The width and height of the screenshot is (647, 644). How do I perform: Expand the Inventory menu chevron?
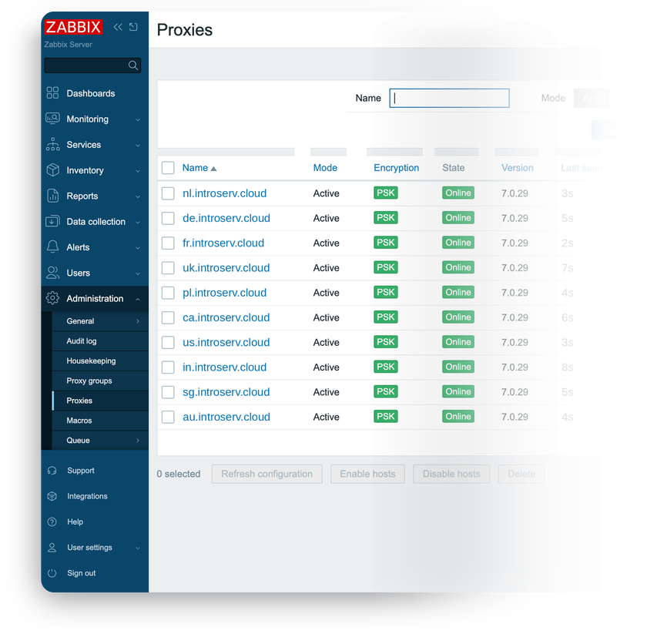[138, 171]
